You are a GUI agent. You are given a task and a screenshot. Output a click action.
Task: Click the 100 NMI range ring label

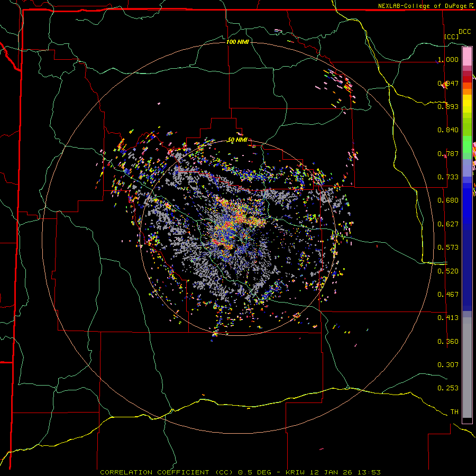237,42
